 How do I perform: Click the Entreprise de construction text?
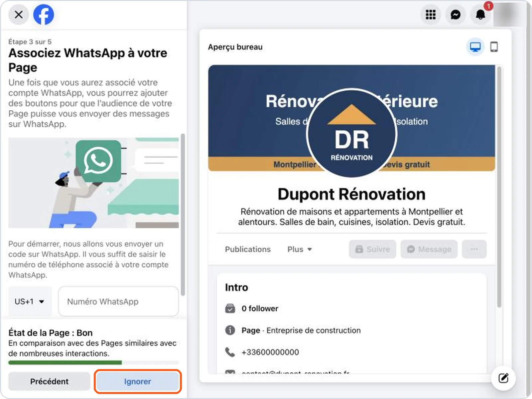tap(314, 331)
